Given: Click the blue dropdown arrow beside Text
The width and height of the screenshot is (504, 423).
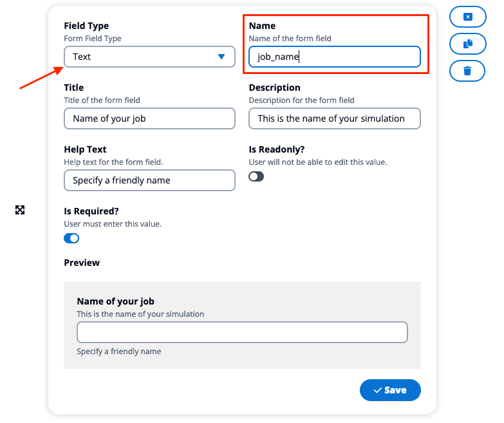Looking at the screenshot, I should click(x=221, y=57).
